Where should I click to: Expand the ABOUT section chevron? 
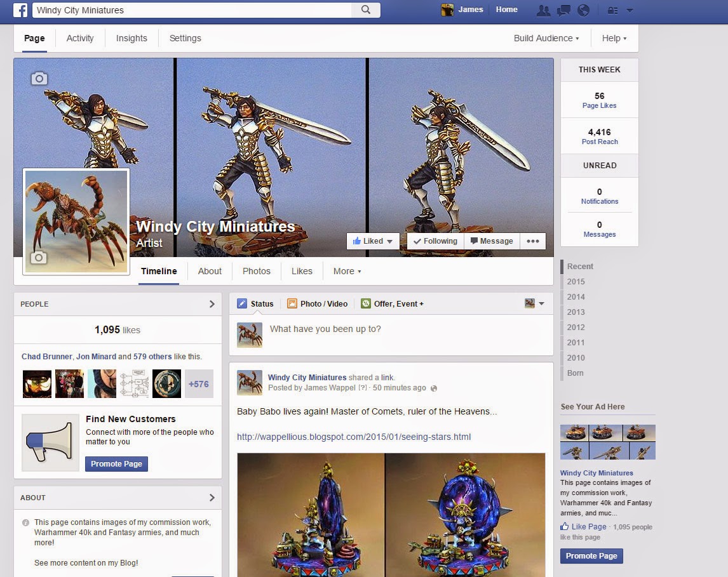tap(212, 498)
